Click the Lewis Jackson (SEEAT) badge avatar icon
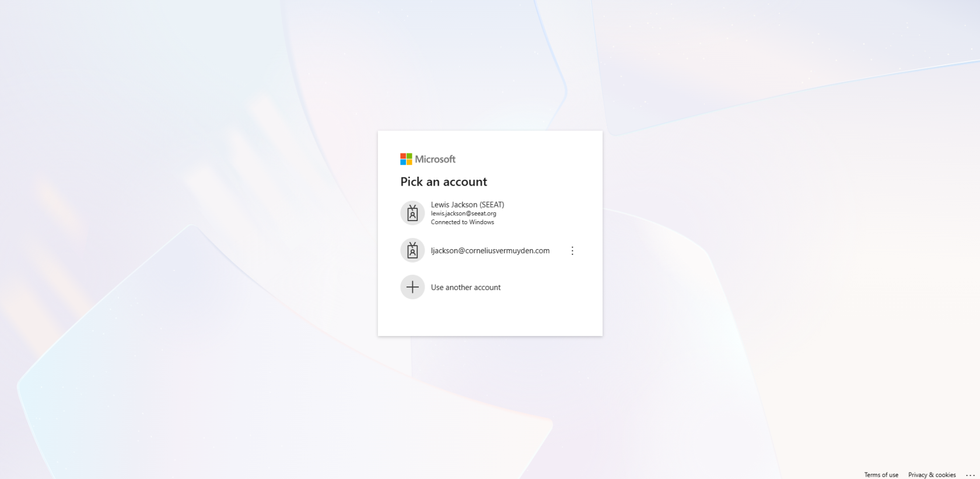 tap(412, 213)
